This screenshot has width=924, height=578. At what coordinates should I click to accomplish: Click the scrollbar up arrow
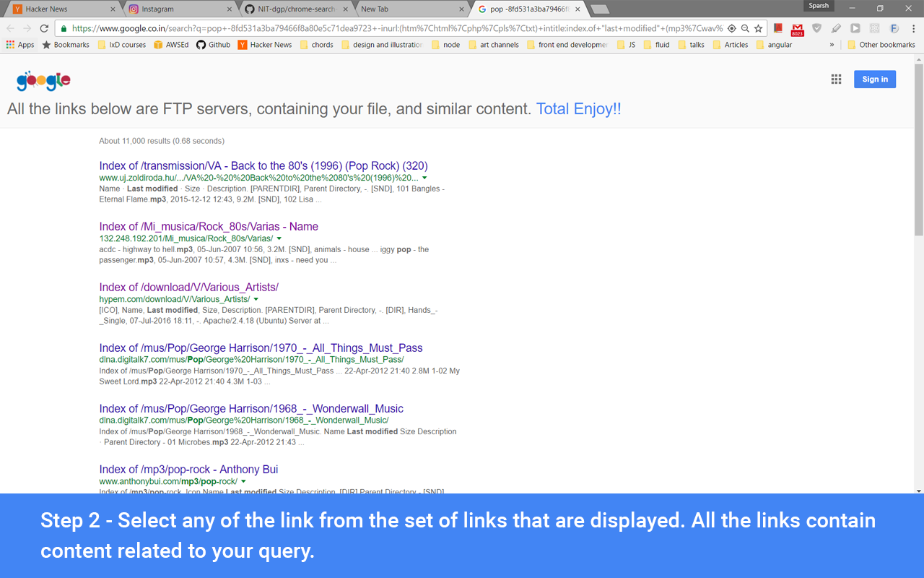click(918, 59)
